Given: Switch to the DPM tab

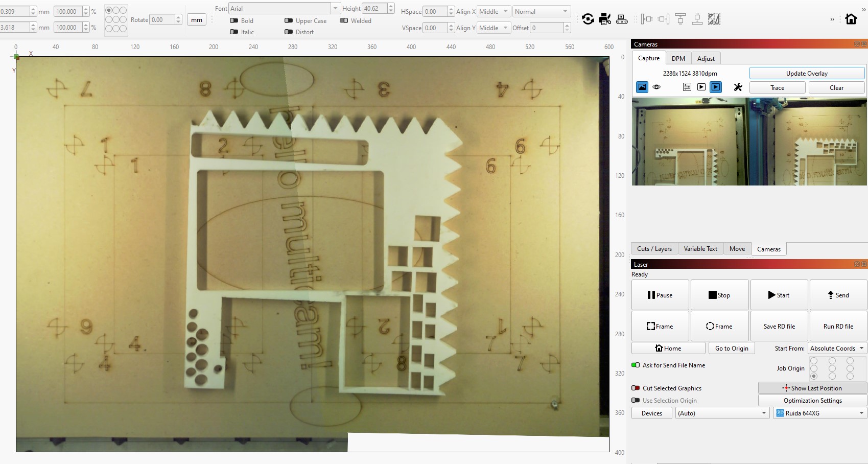Looking at the screenshot, I should point(678,59).
